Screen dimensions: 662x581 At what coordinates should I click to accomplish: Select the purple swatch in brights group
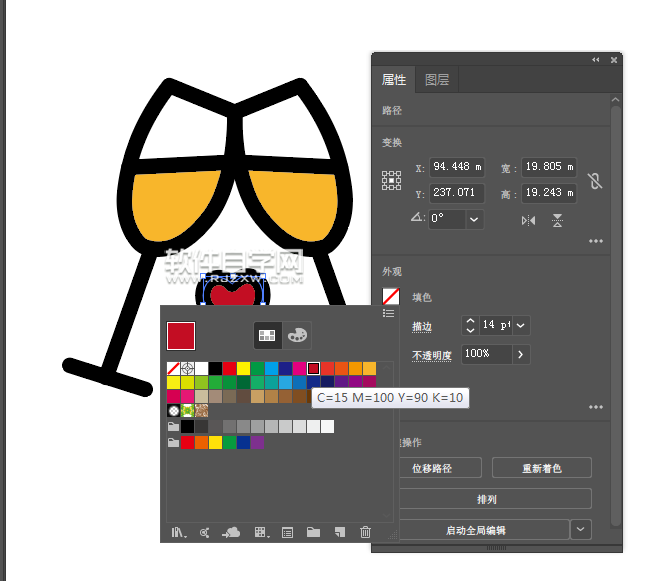click(257, 443)
